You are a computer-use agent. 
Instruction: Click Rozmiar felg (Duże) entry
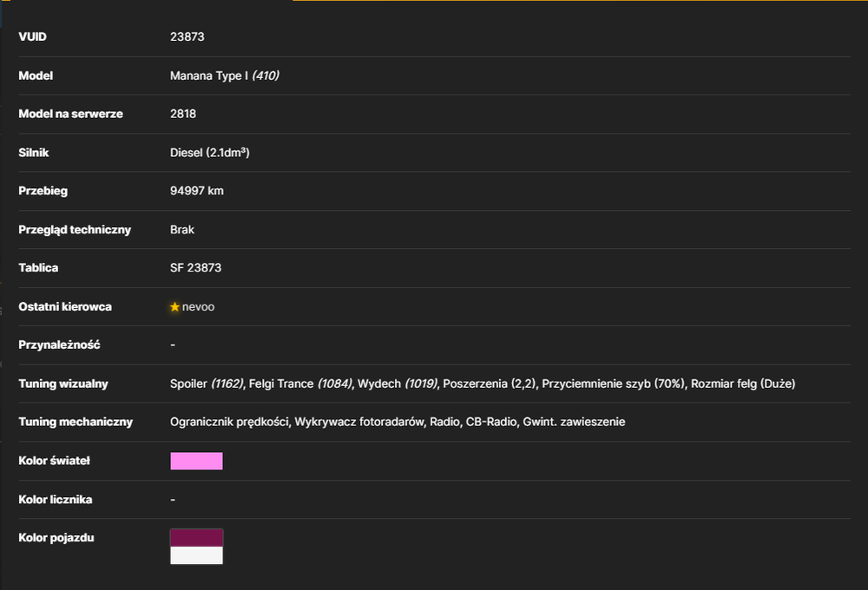(743, 383)
